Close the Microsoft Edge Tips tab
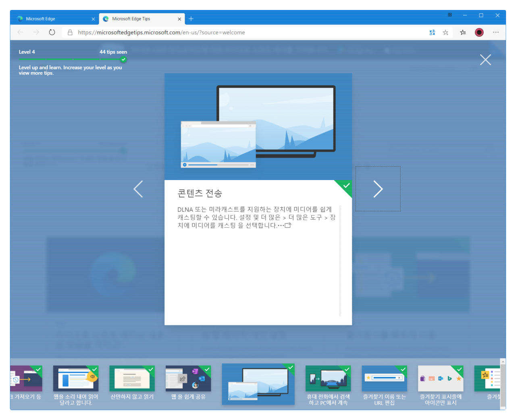The image size is (516, 420). click(179, 19)
